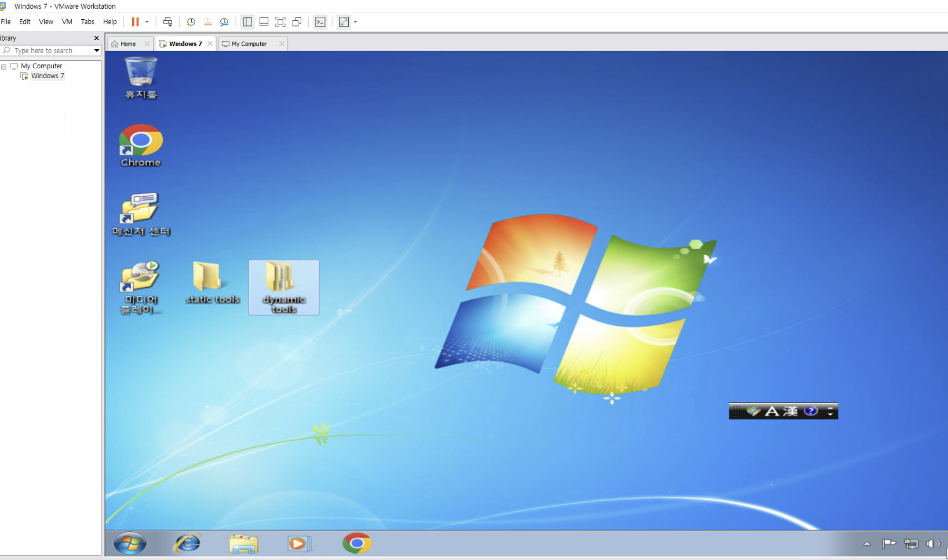The width and height of the screenshot is (948, 560).
Task: Toggle the console view button
Action: coord(320,22)
